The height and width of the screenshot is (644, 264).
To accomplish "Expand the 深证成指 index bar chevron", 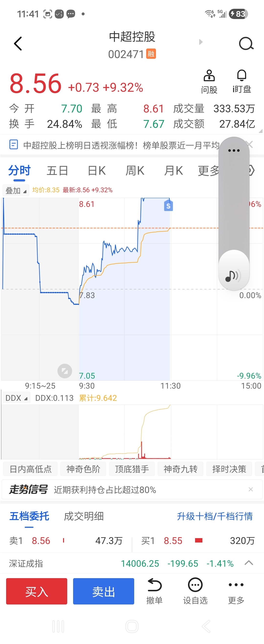I will pos(248,563).
